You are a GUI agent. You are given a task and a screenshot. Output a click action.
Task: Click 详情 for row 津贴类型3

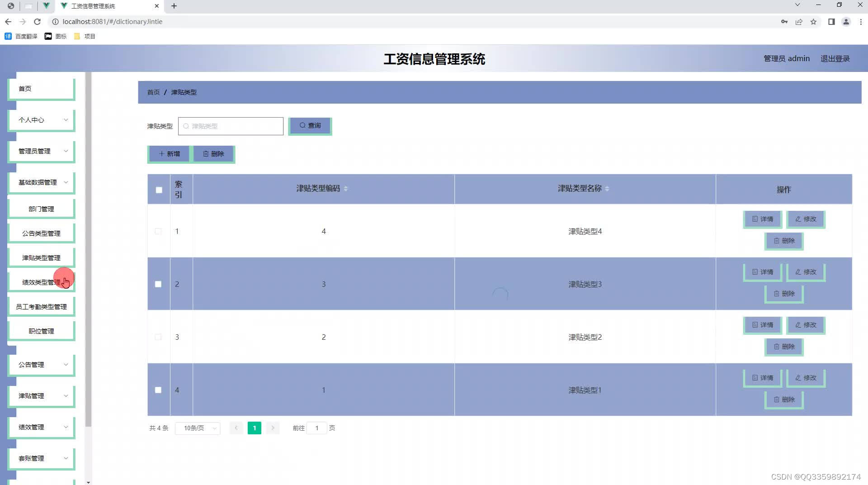pyautogui.click(x=763, y=272)
